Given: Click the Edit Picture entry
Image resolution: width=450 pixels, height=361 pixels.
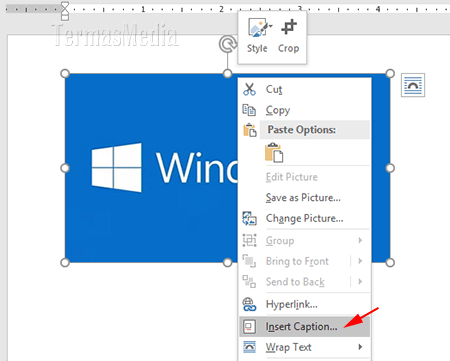Looking at the screenshot, I should [x=304, y=177].
